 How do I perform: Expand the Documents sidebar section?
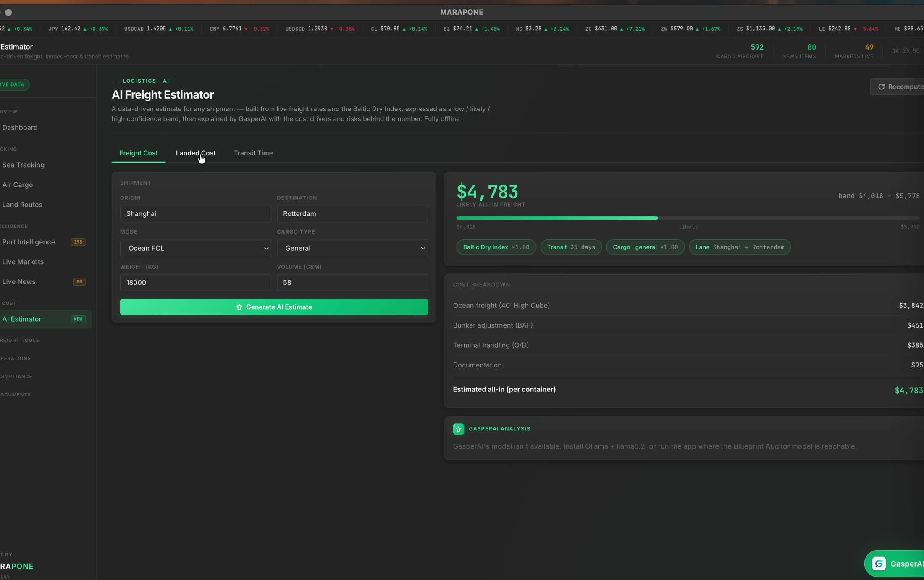pyautogui.click(x=16, y=394)
